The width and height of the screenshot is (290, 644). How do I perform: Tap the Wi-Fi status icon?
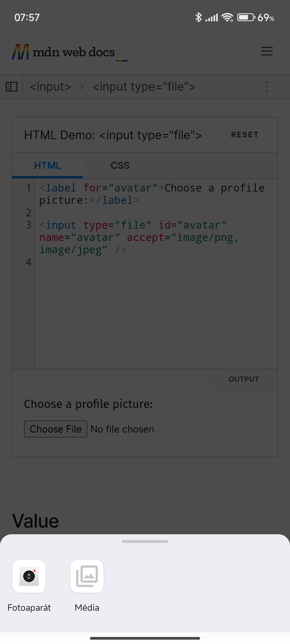tap(227, 17)
